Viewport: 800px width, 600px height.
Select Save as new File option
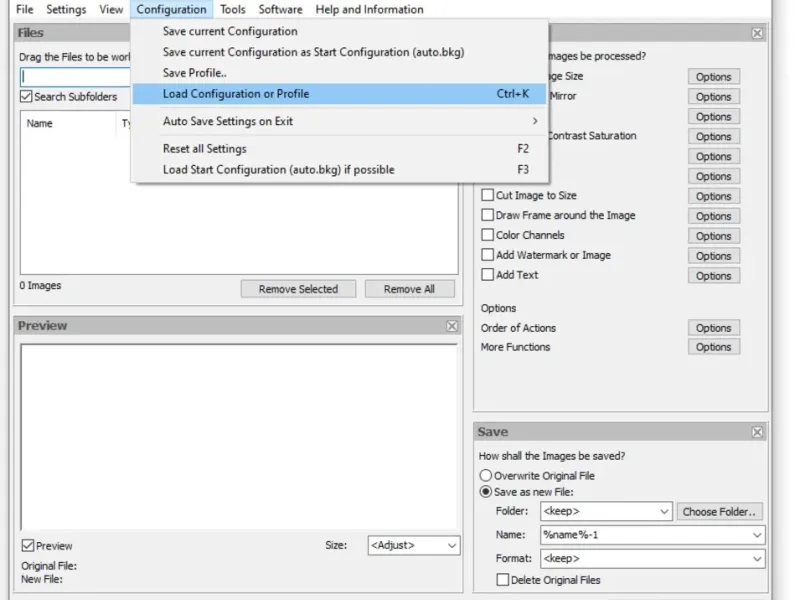click(486, 492)
